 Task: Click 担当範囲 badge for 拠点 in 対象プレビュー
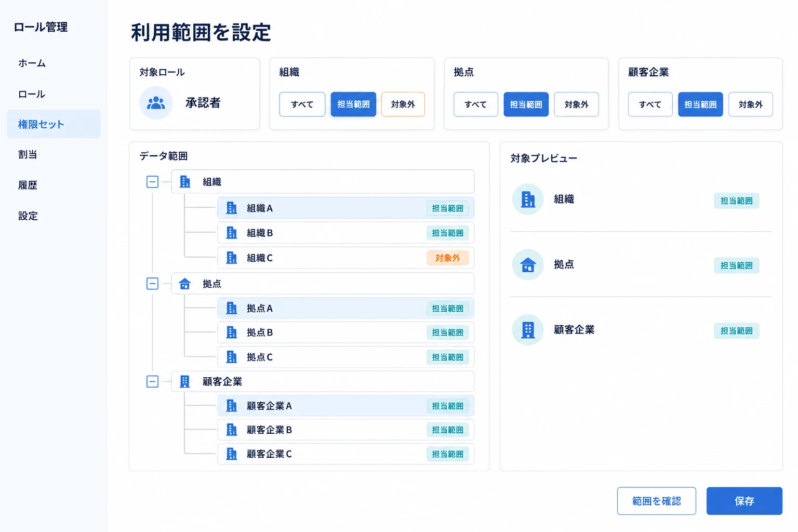tap(737, 265)
